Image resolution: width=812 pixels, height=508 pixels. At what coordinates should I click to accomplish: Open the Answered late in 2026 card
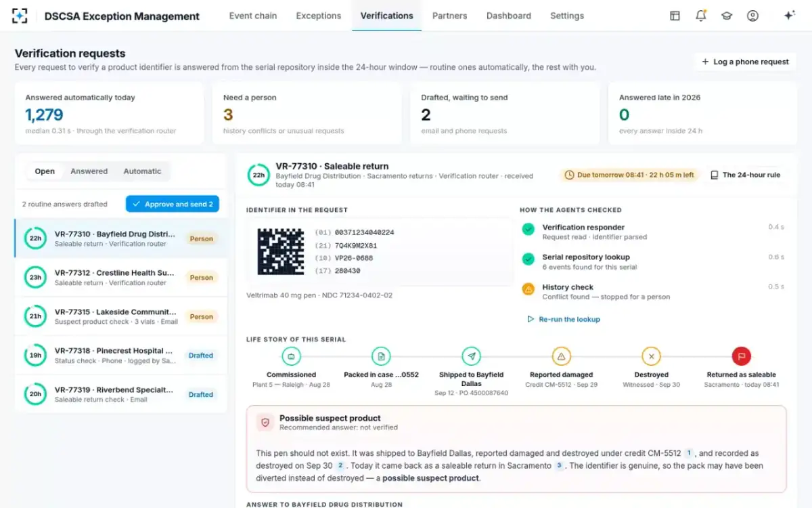click(702, 114)
